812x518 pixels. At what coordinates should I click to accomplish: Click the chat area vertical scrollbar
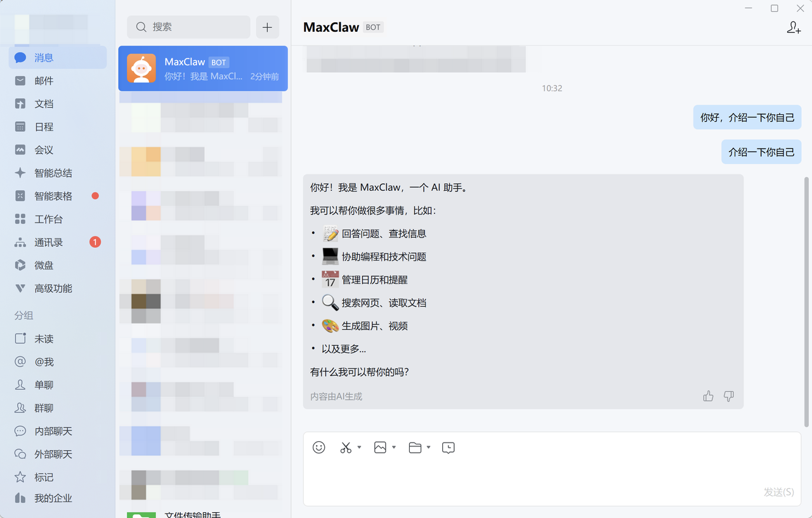[806, 298]
